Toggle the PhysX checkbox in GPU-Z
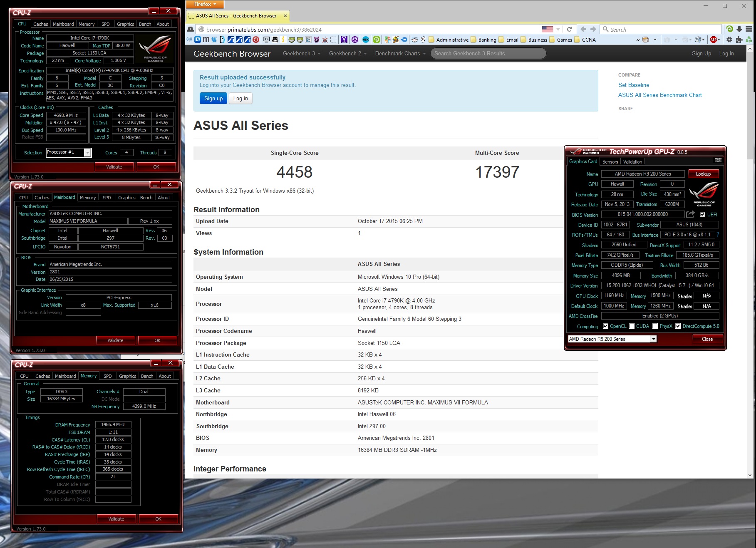The image size is (756, 548). tap(655, 326)
